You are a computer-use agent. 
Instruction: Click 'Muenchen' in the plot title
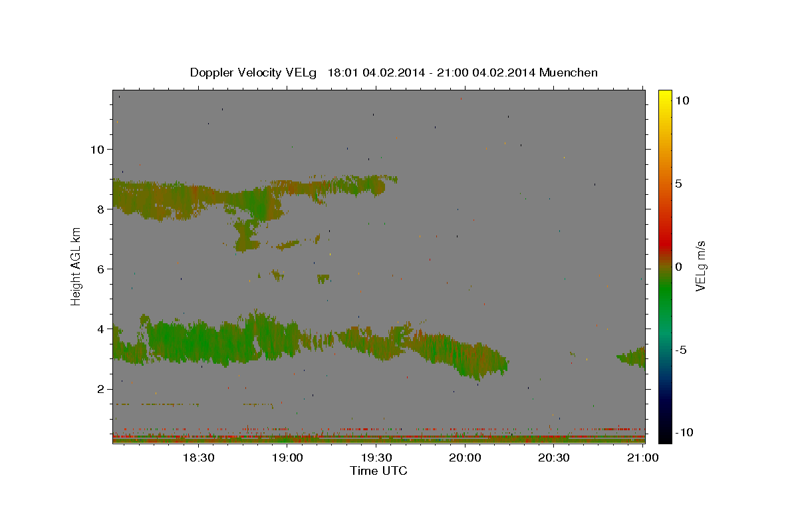coord(569,72)
